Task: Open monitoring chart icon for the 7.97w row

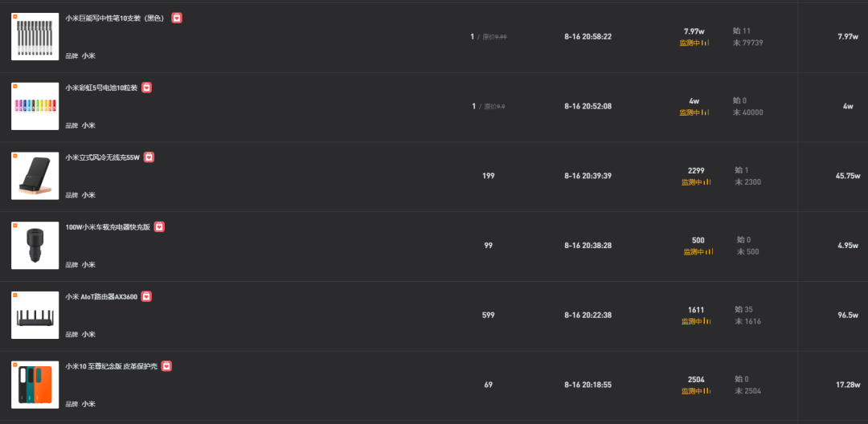Action: click(706, 43)
